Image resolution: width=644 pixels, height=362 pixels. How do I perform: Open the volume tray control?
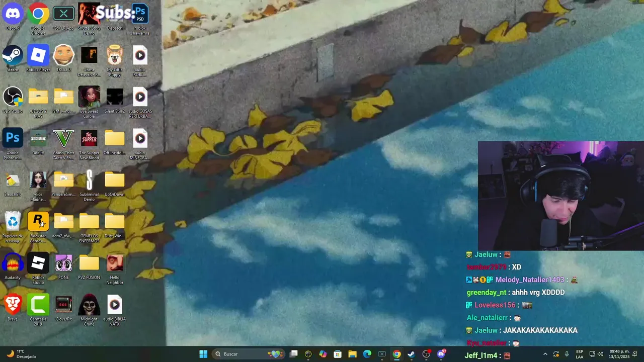pos(600,354)
